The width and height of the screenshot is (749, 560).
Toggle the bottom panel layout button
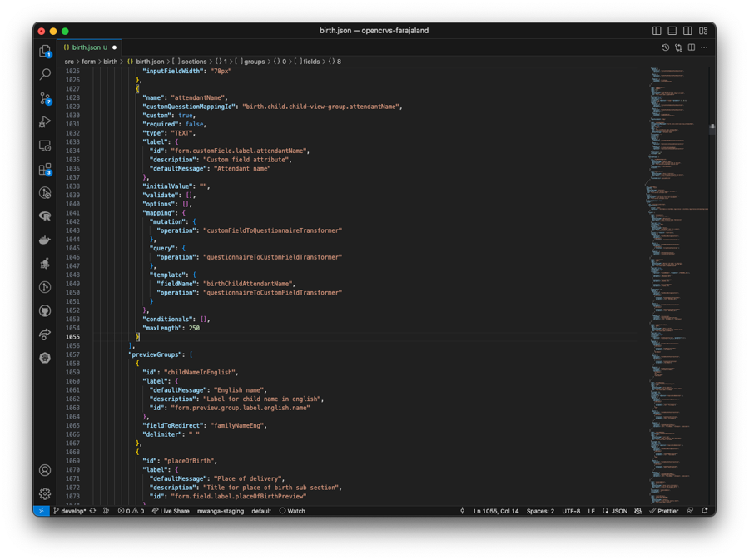coord(672,31)
